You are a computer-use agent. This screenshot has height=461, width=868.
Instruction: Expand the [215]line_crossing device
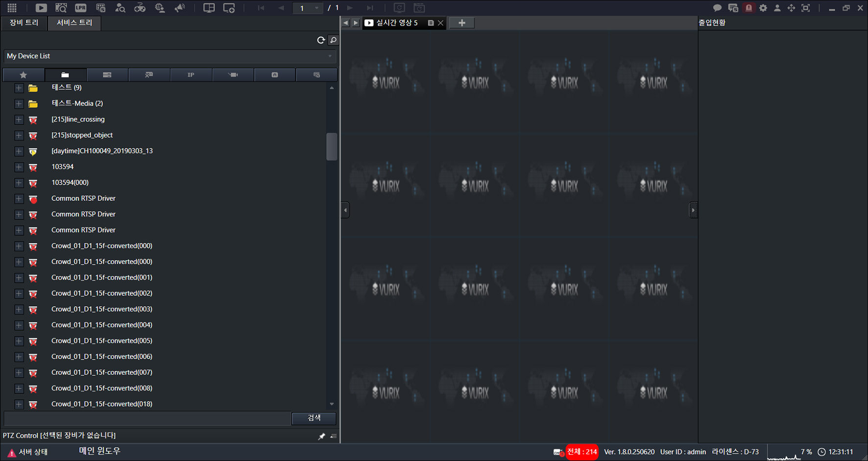tap(19, 120)
